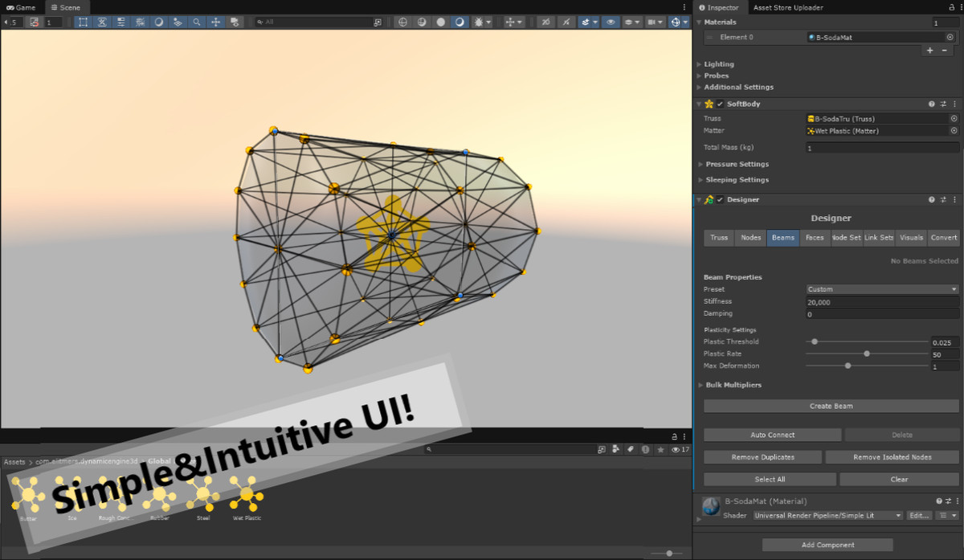Select the Rect tool in Scene toolbar
964x560 pixels.
point(84,22)
